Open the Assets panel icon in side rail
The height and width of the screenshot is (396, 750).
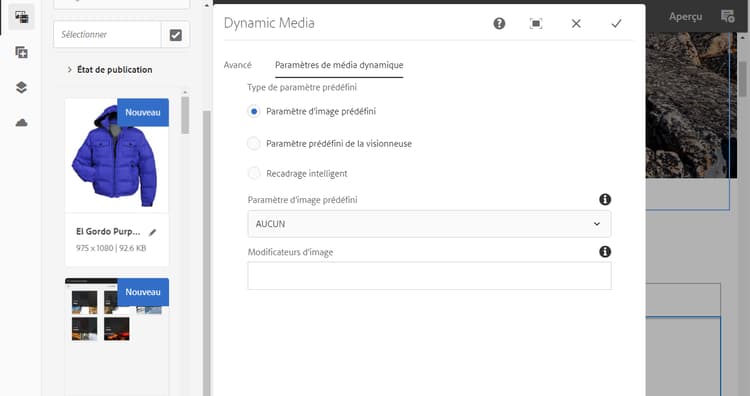tap(22, 17)
